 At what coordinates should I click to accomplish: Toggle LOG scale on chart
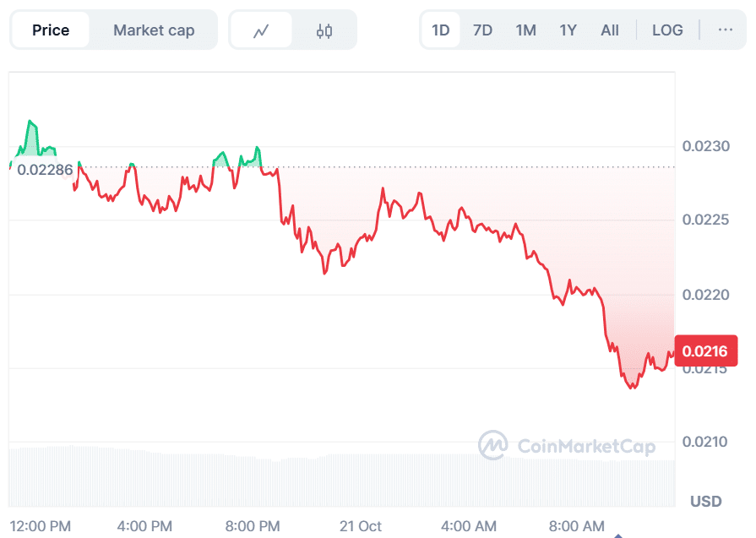click(667, 30)
